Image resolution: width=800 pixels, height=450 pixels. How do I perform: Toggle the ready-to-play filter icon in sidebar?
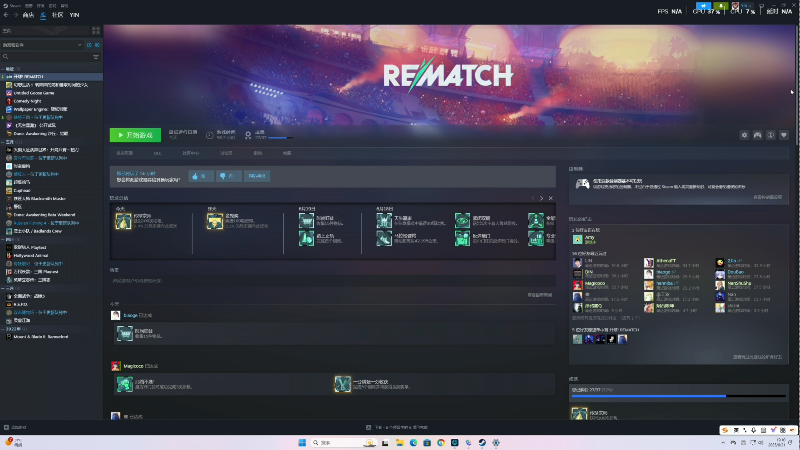97,45
